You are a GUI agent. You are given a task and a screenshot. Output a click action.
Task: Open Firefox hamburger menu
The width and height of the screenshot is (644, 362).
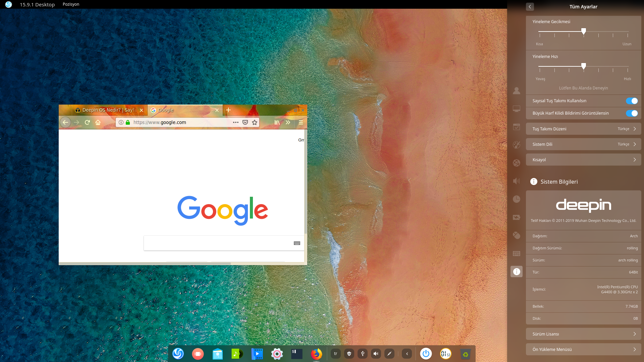[x=301, y=122]
